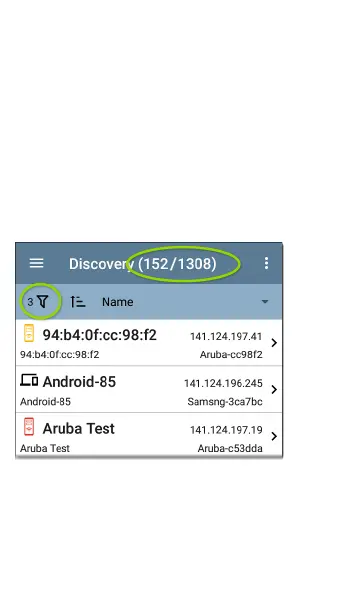Screen dimensions: 360x612
Task: Open the three-dot overflow menu
Action: 266,263
